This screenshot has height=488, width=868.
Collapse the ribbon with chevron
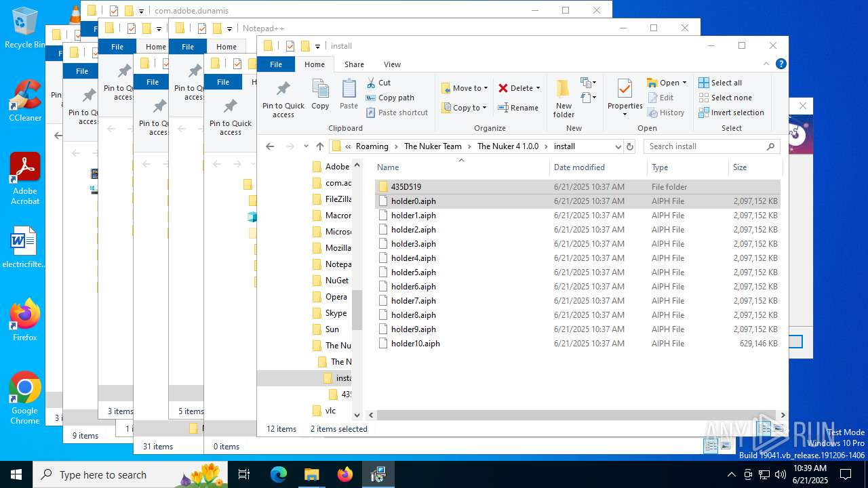[x=767, y=64]
